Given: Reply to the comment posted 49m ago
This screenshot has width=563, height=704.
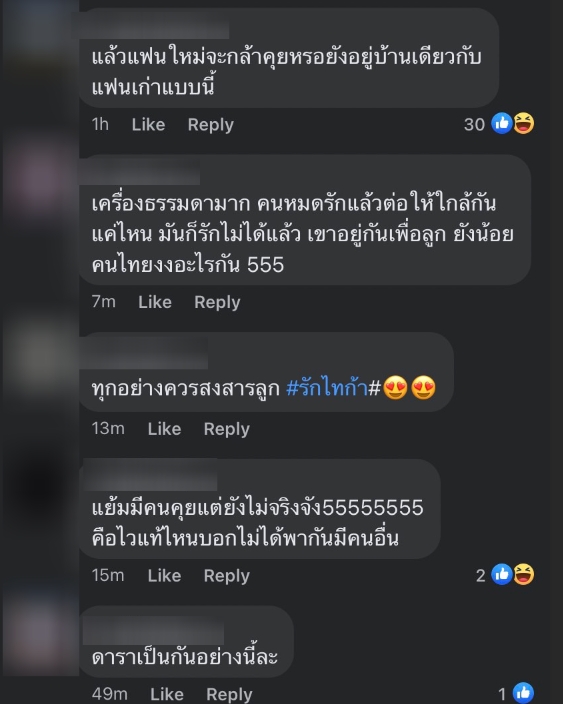Looking at the screenshot, I should pos(229,695).
